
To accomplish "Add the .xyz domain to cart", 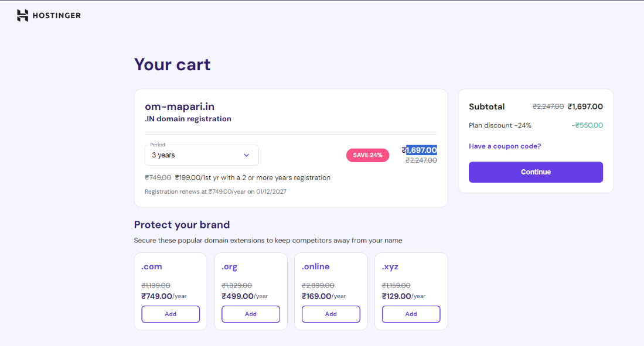I will point(411,314).
